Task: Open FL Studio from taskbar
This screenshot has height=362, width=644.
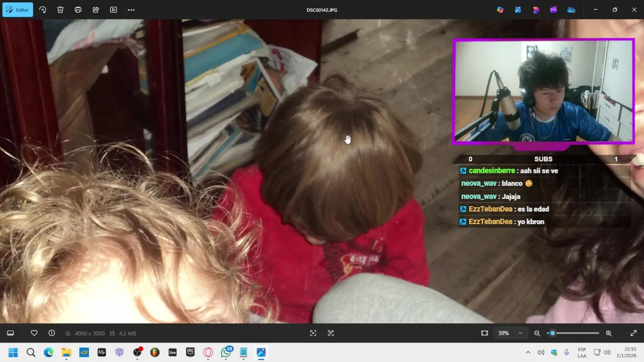Action: [154, 352]
